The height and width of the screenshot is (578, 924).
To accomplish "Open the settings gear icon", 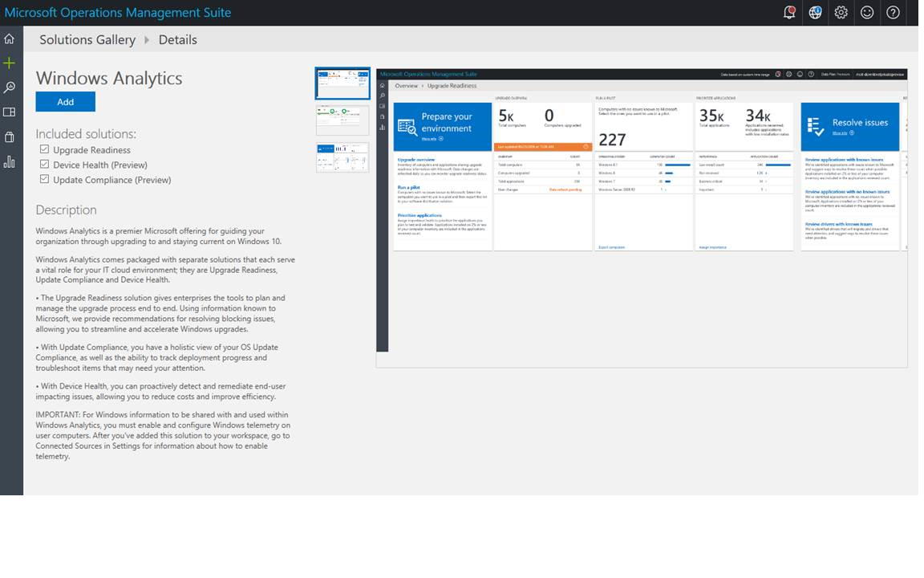I will (x=841, y=13).
